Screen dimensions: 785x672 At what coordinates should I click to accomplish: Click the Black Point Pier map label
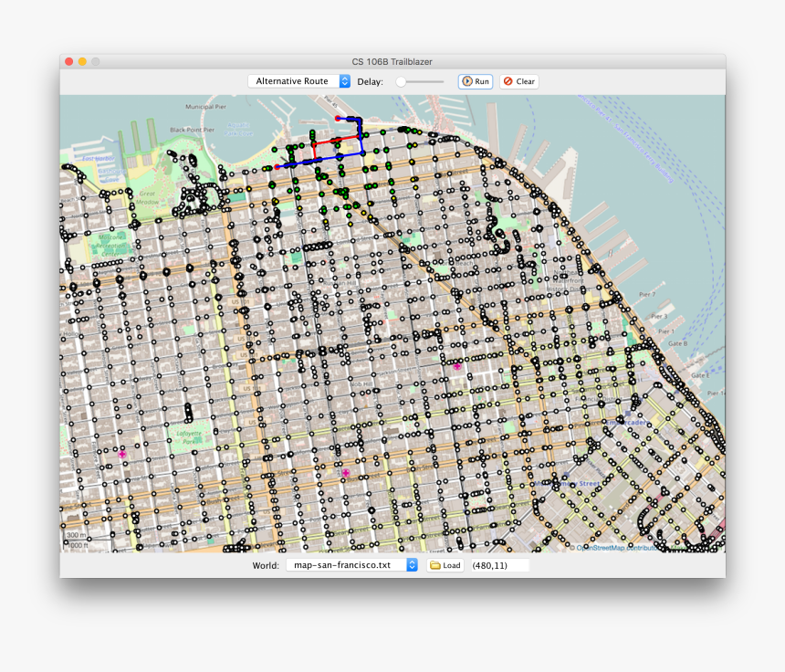(190, 130)
